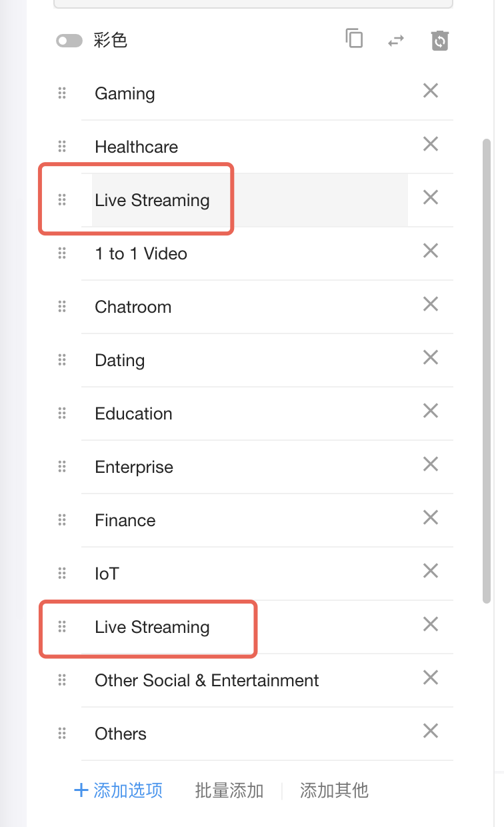
Task: Remove the 1 to 1 Video option
Action: coord(431,251)
